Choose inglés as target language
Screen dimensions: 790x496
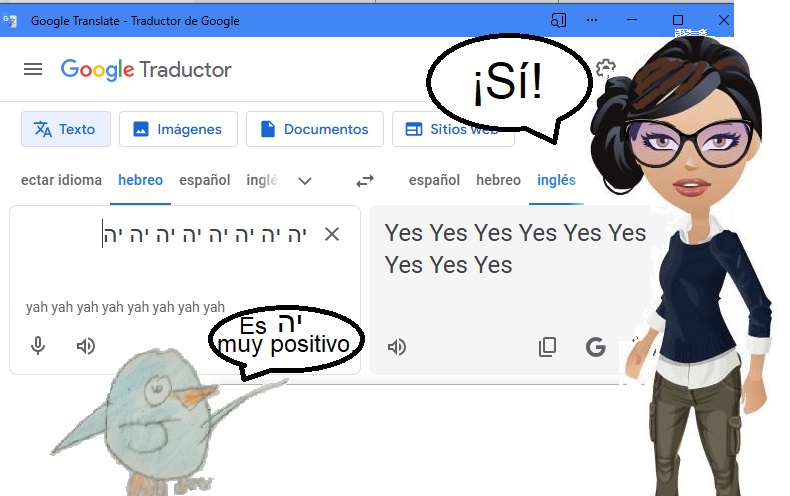pos(556,180)
